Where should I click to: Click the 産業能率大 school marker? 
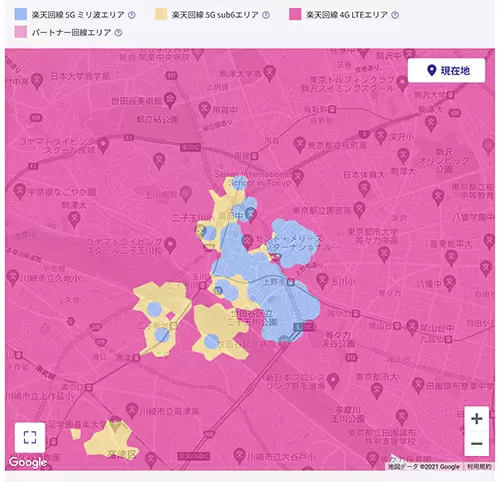(x=451, y=257)
